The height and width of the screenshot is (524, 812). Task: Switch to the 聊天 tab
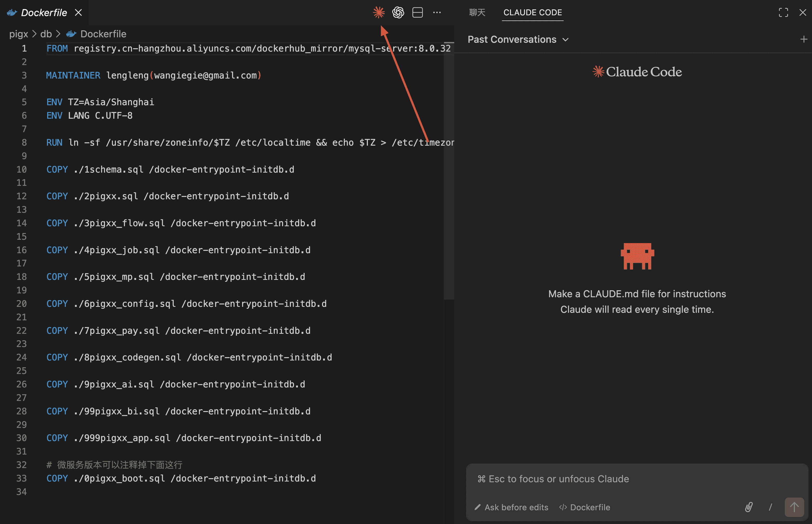[477, 12]
